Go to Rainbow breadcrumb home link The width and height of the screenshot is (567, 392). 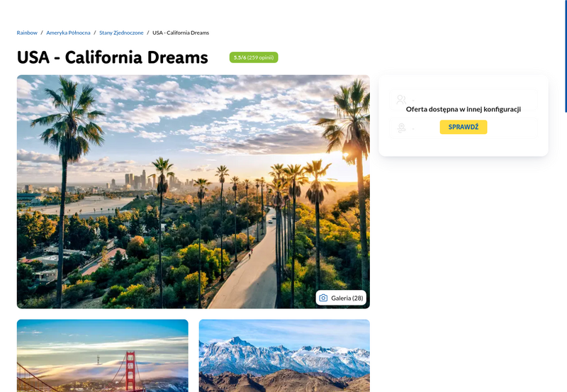[27, 33]
